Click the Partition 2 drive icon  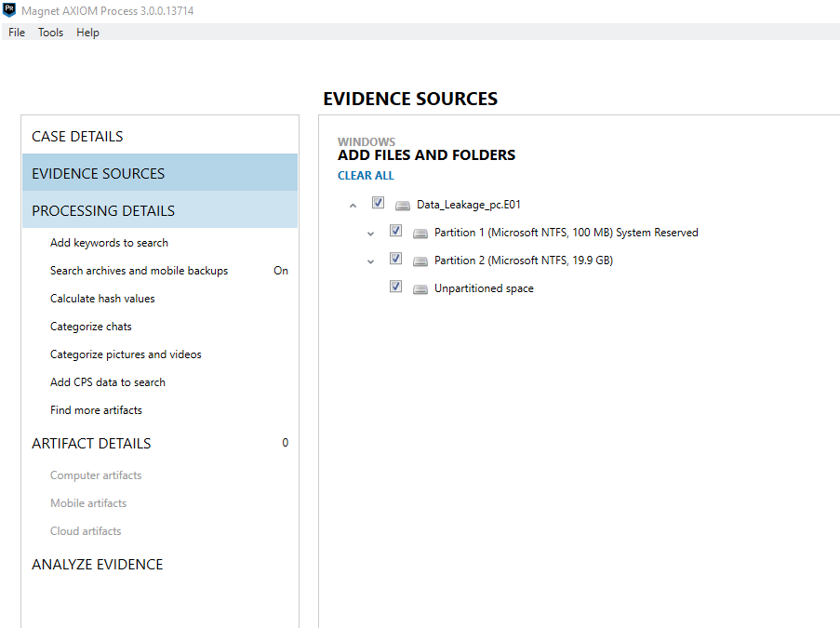[x=420, y=261]
